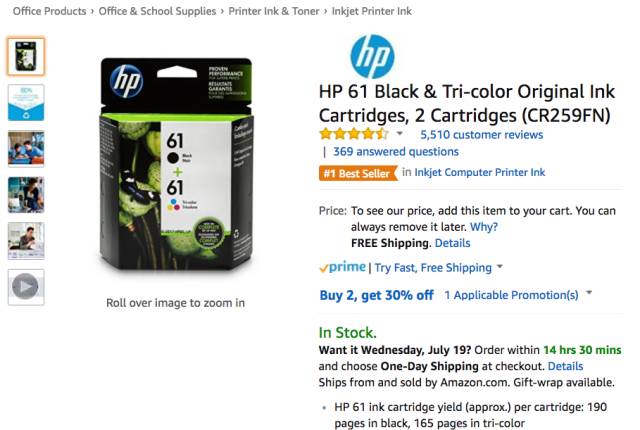This screenshot has height=430, width=640.
Task: Expand the Try Fast, Free Shipping dropdown
Action: [x=500, y=267]
